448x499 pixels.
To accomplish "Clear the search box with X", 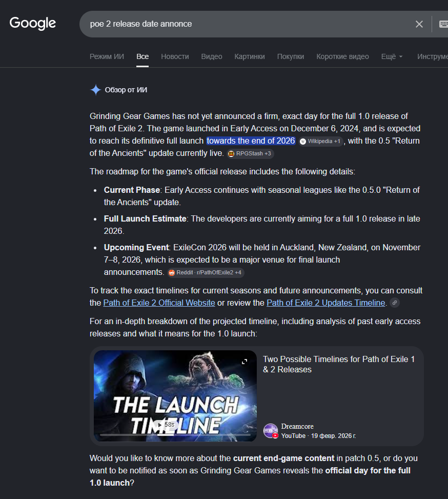I will click(419, 24).
